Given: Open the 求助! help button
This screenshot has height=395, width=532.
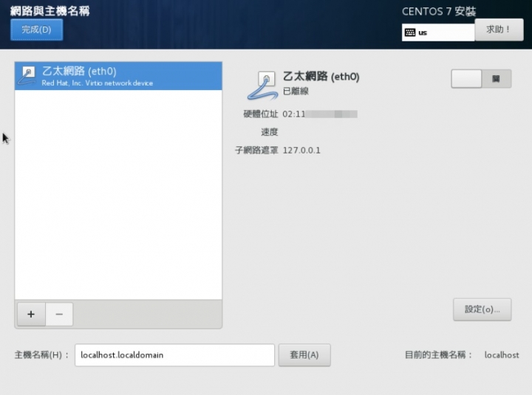Looking at the screenshot, I should click(x=499, y=30).
